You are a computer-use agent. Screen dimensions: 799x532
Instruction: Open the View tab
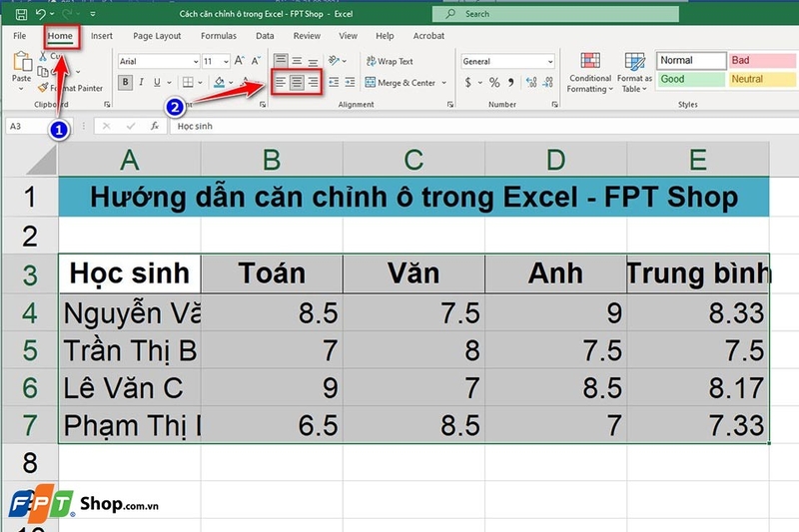coord(348,36)
